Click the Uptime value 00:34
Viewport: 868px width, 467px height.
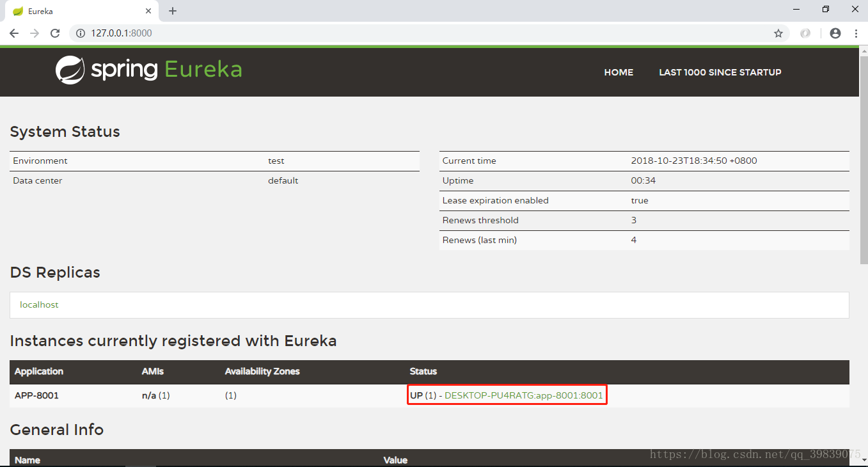(x=643, y=180)
